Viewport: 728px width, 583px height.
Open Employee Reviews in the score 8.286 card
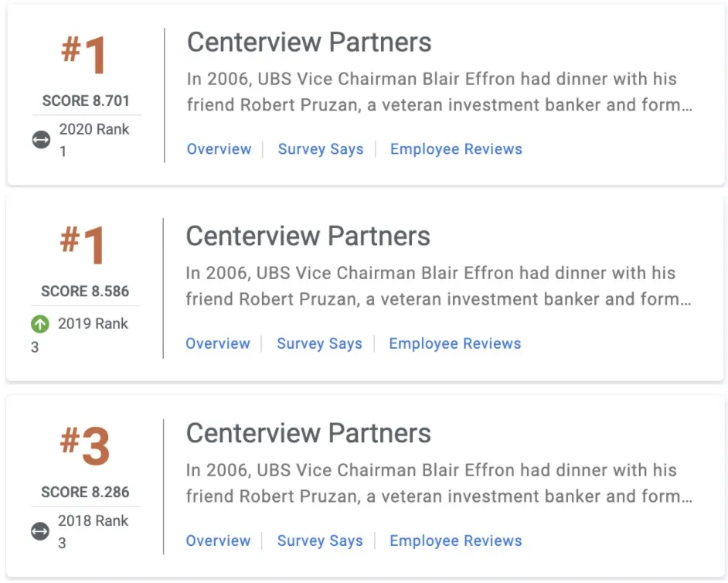(455, 540)
